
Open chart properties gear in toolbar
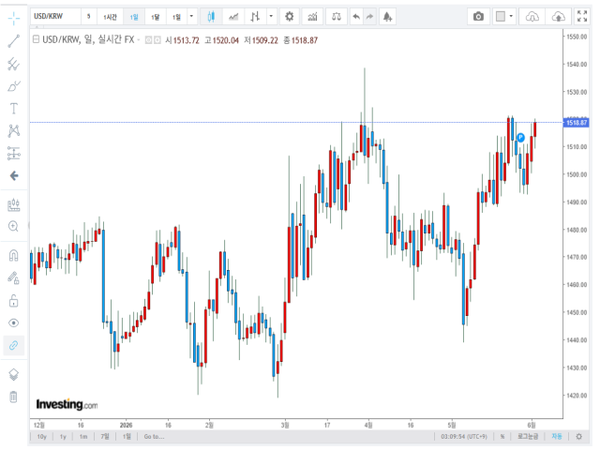tap(290, 16)
